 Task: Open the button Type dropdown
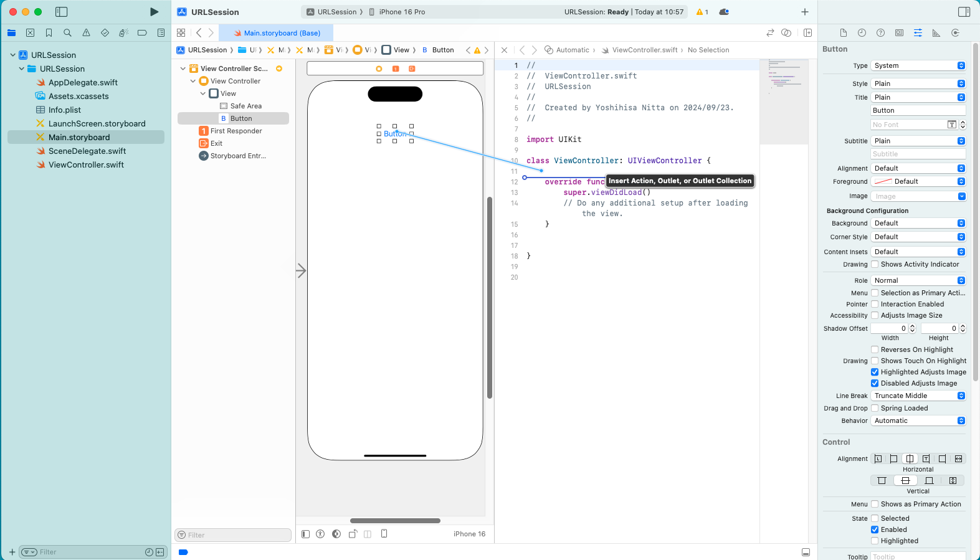point(918,65)
